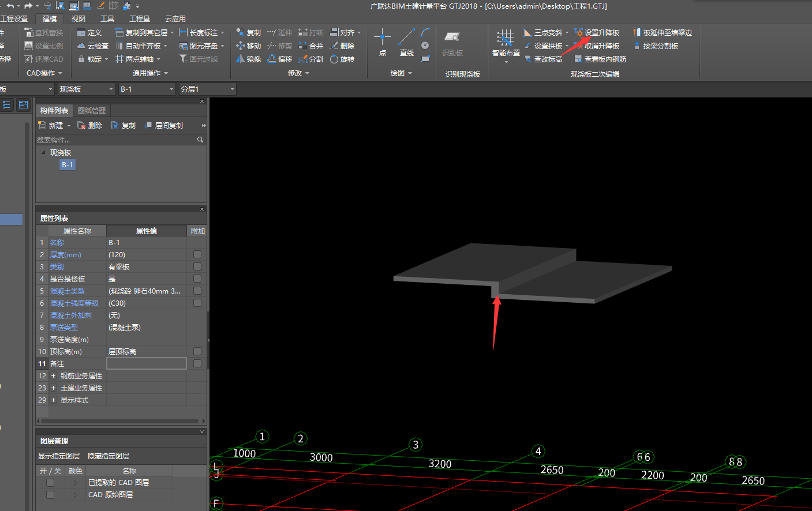Click the property list horizontal scrollbar

(x=120, y=421)
